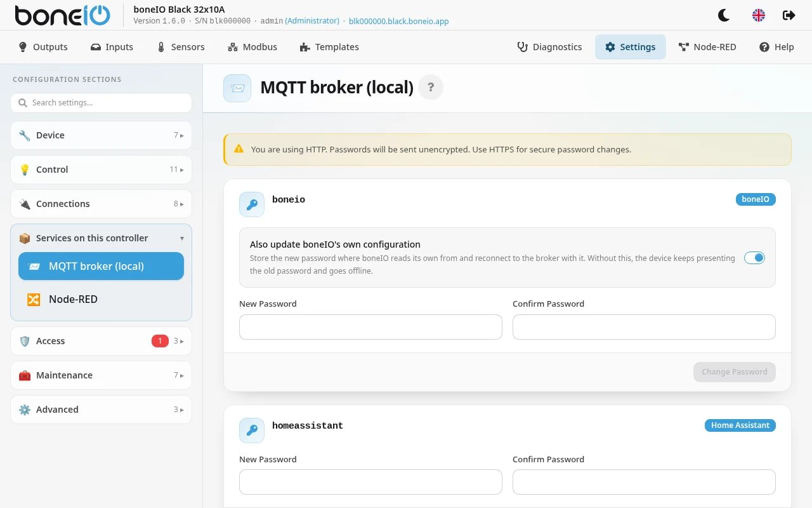The width and height of the screenshot is (812, 508).
Task: Collapse Services on this controller section
Action: click(101, 238)
